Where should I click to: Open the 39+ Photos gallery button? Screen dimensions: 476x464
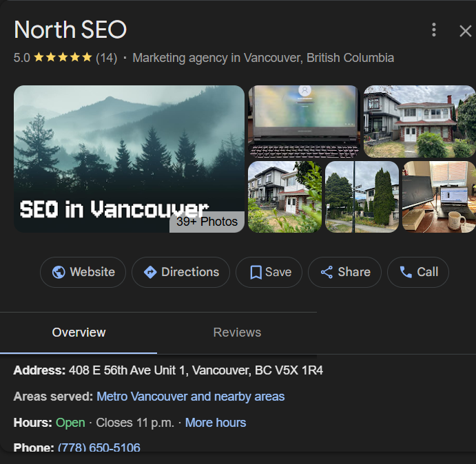click(x=207, y=222)
